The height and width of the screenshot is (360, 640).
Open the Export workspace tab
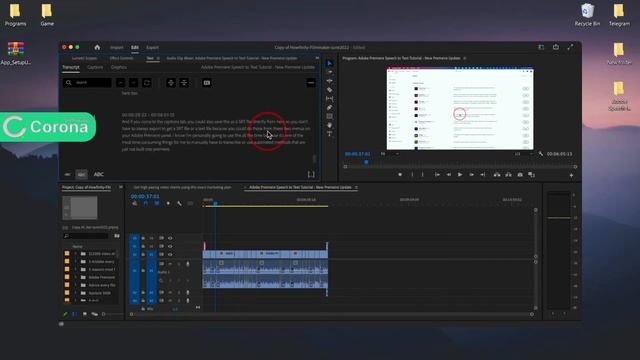coord(152,47)
